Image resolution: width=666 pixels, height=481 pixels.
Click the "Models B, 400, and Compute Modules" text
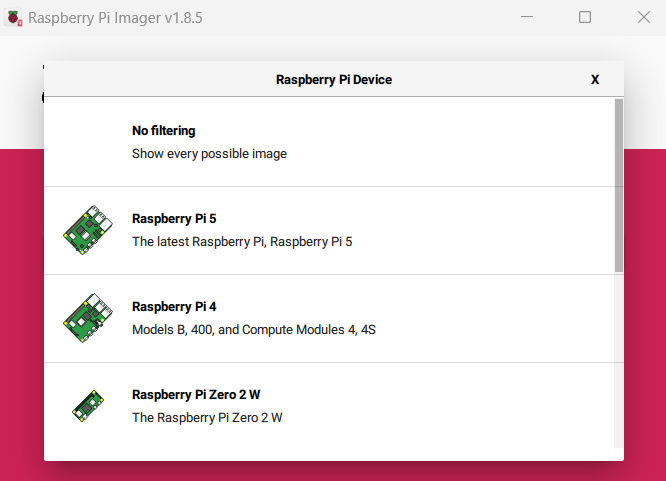point(253,329)
